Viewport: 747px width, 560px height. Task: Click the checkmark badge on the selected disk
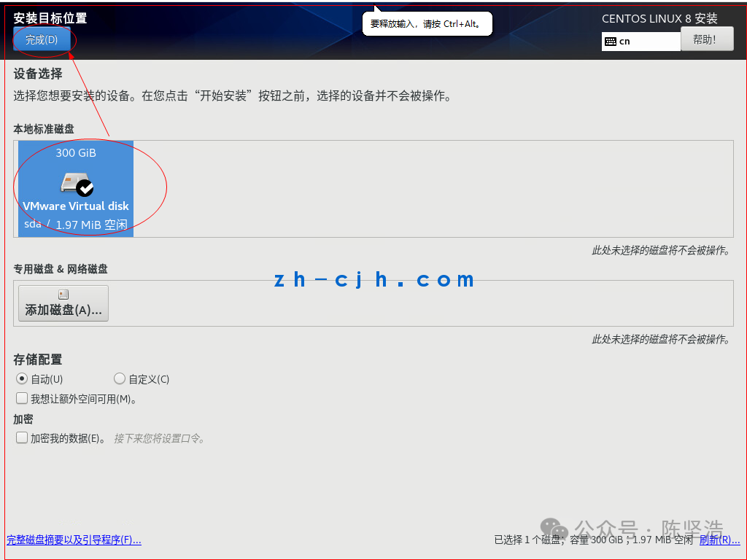85,188
